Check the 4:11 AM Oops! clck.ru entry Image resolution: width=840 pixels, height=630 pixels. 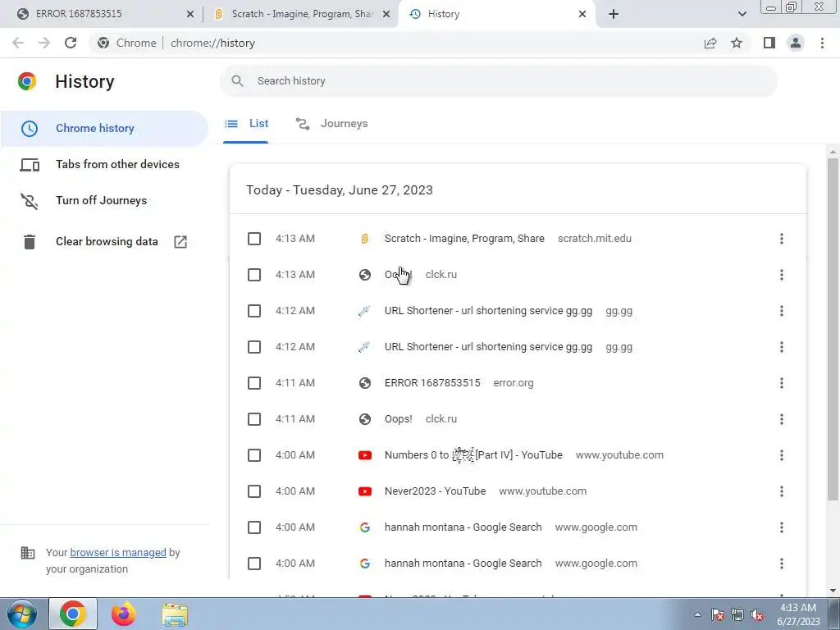(254, 419)
